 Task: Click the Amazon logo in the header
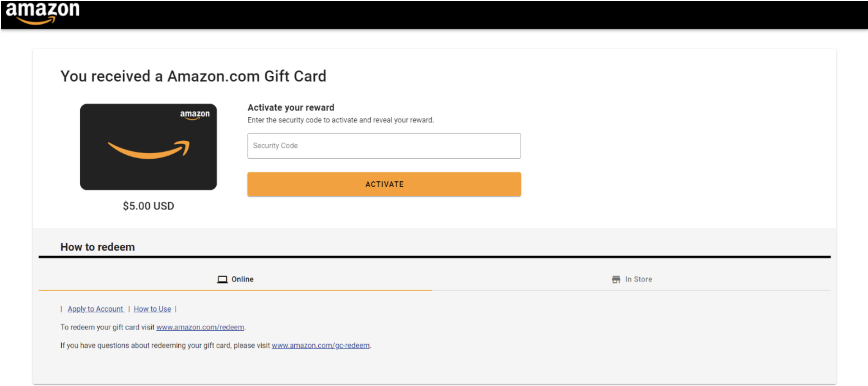click(x=43, y=12)
